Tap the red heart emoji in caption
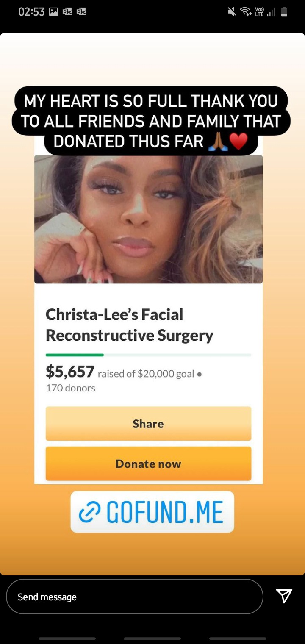The image size is (305, 644). click(239, 142)
